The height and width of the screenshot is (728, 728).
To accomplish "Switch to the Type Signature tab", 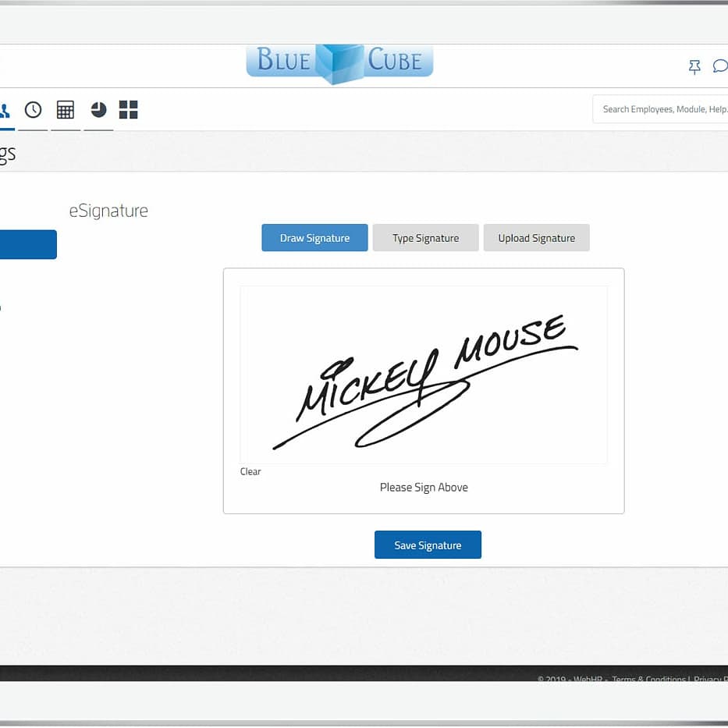I will click(426, 238).
